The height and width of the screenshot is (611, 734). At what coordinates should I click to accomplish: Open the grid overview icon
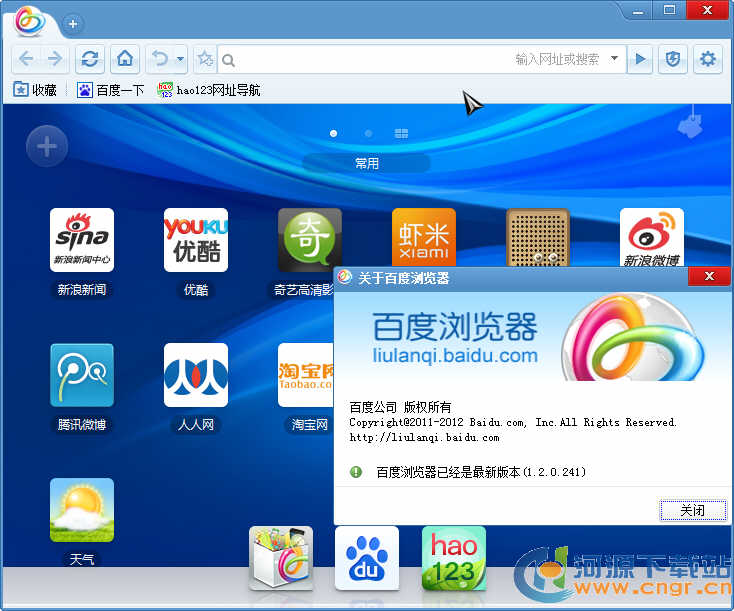click(x=401, y=133)
